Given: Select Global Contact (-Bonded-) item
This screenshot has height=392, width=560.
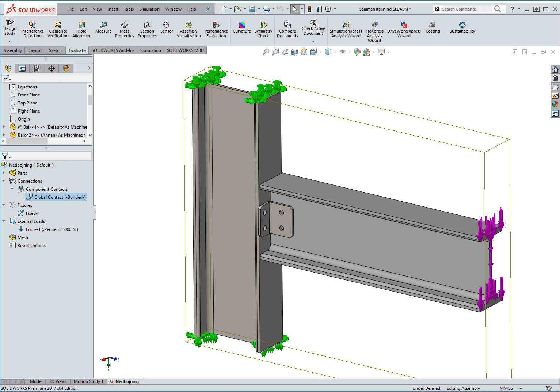Looking at the screenshot, I should tap(60, 197).
